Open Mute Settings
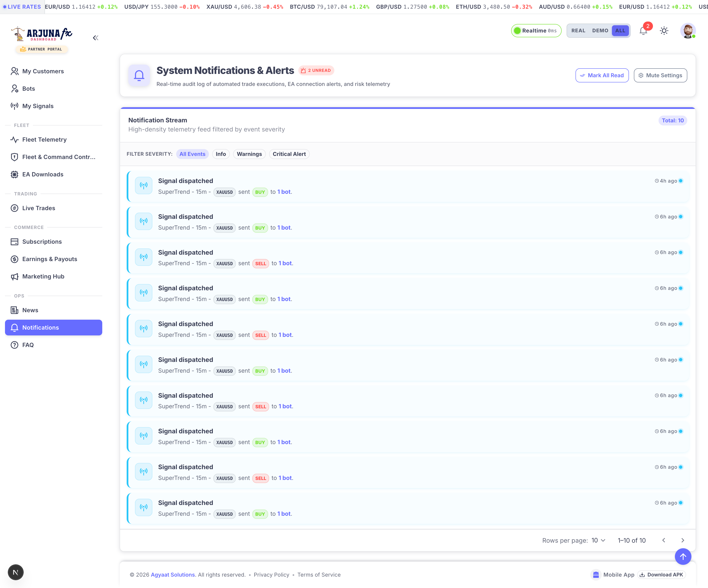Viewport: 708px width, 588px height. click(x=660, y=75)
